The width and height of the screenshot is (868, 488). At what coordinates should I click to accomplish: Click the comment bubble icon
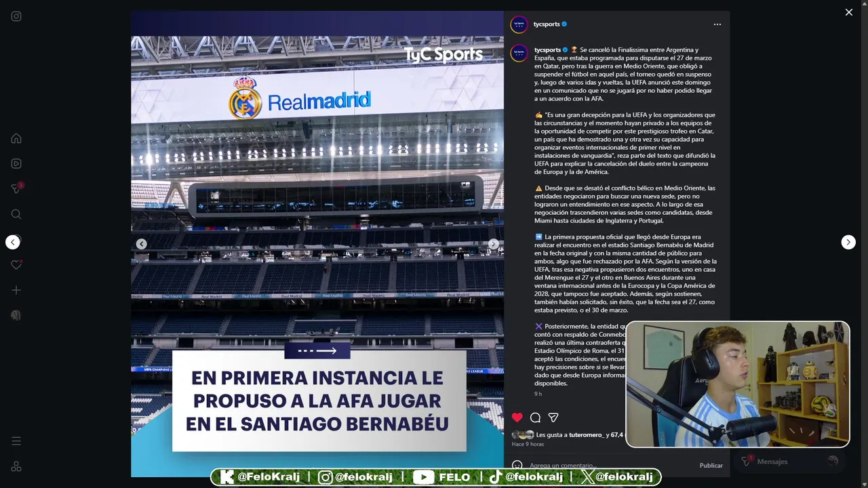[536, 418]
